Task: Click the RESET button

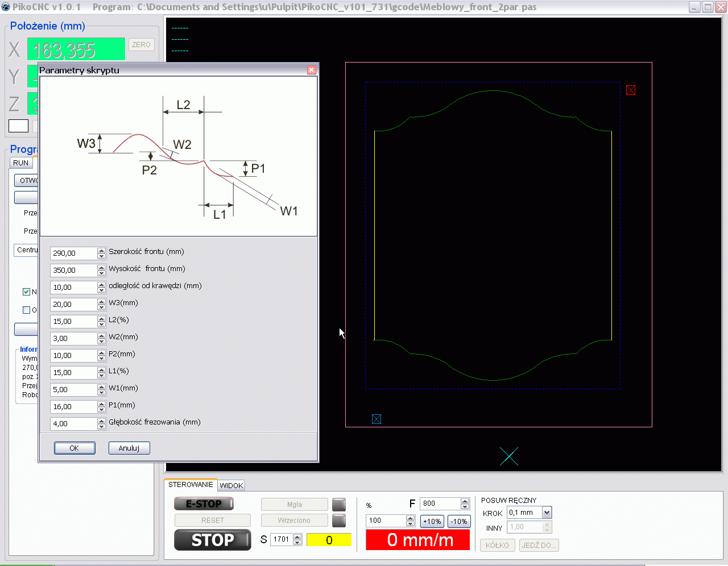Action: coord(213,521)
